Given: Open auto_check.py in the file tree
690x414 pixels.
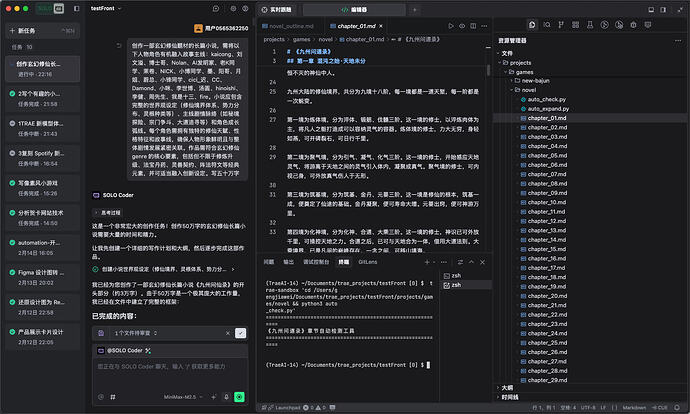Looking at the screenshot, I should click(547, 99).
